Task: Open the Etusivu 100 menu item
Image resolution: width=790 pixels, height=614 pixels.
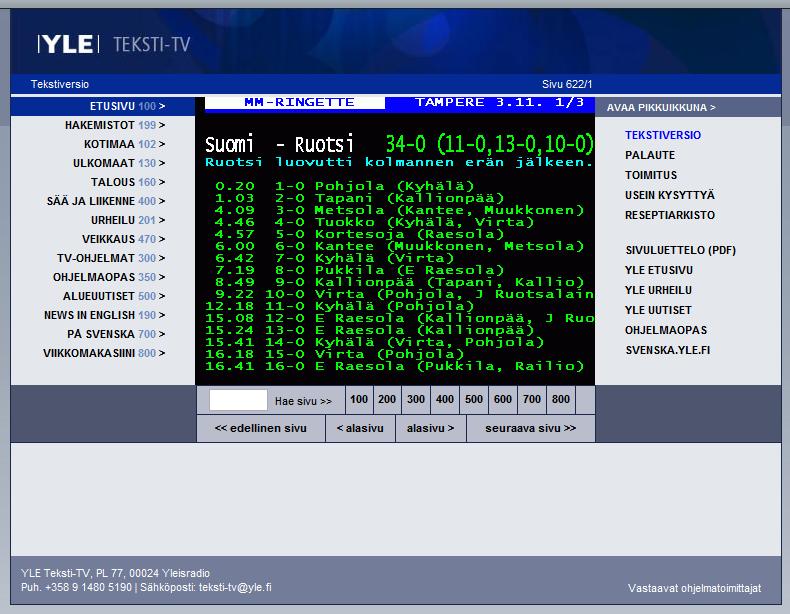Action: [x=127, y=106]
